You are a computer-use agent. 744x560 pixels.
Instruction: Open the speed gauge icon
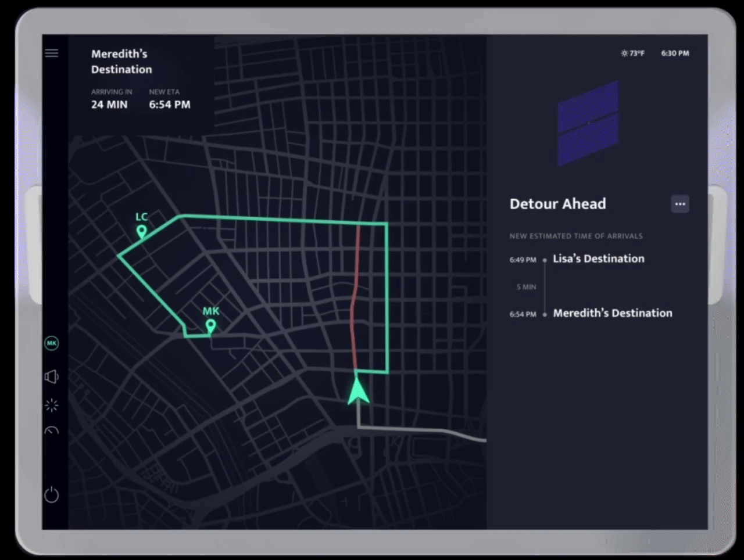pos(52,430)
